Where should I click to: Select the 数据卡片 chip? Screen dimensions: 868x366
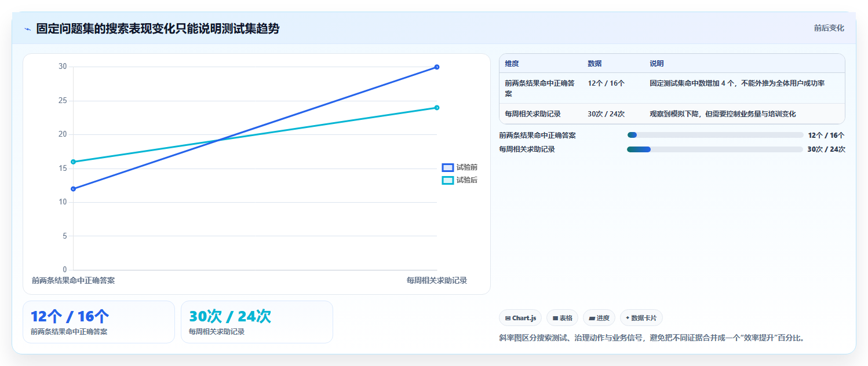click(x=641, y=318)
